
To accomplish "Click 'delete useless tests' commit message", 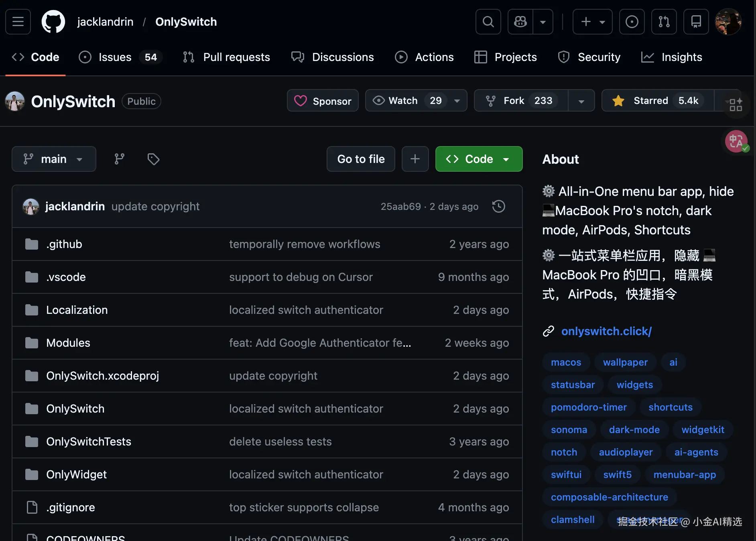I will tap(280, 441).
